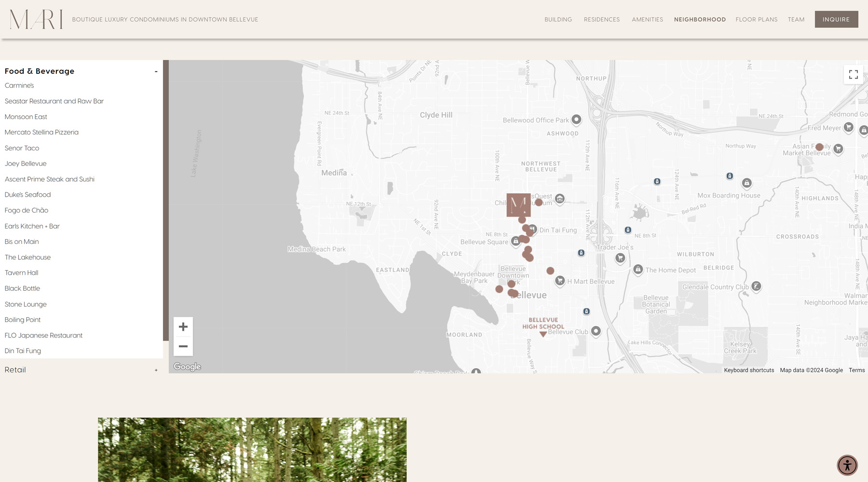This screenshot has height=482, width=868.
Task: Click the Bellevue Club map pin
Action: tap(596, 331)
